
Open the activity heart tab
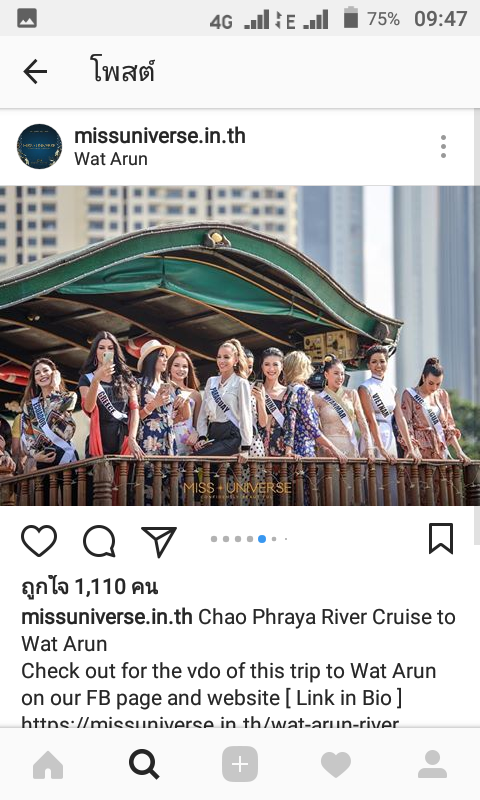coord(336,765)
